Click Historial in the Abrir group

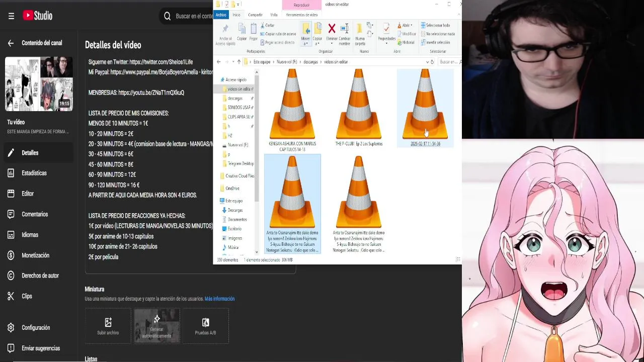[406, 43]
